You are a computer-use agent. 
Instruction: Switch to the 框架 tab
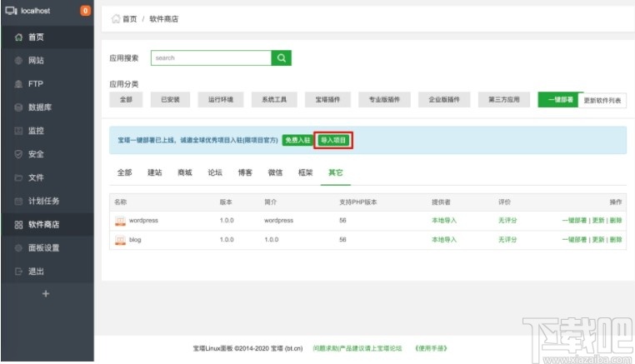(305, 173)
